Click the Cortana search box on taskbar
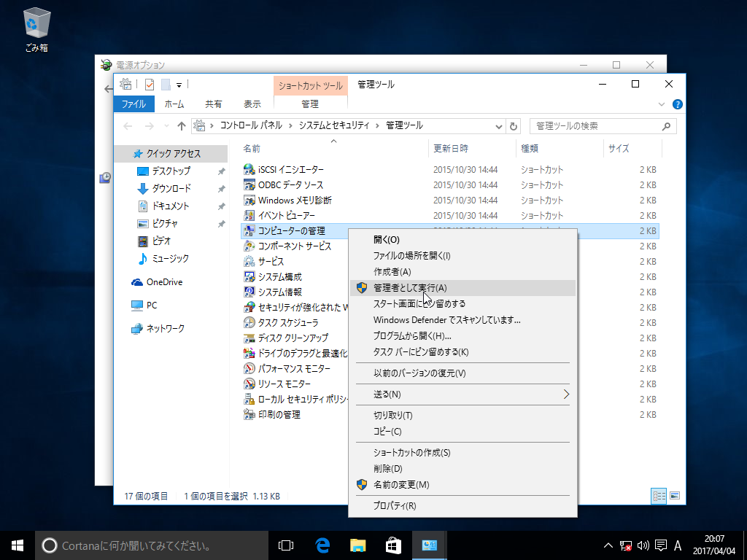This screenshot has height=560, width=747. pos(152,545)
